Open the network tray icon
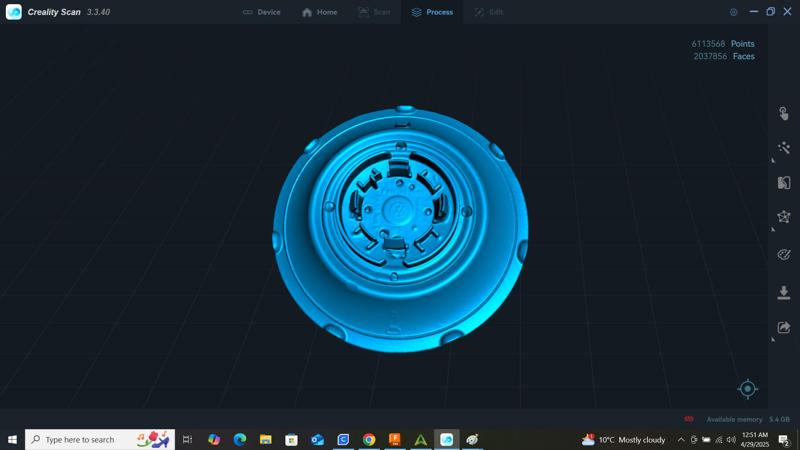Viewport: 800px width, 450px height. tap(719, 439)
